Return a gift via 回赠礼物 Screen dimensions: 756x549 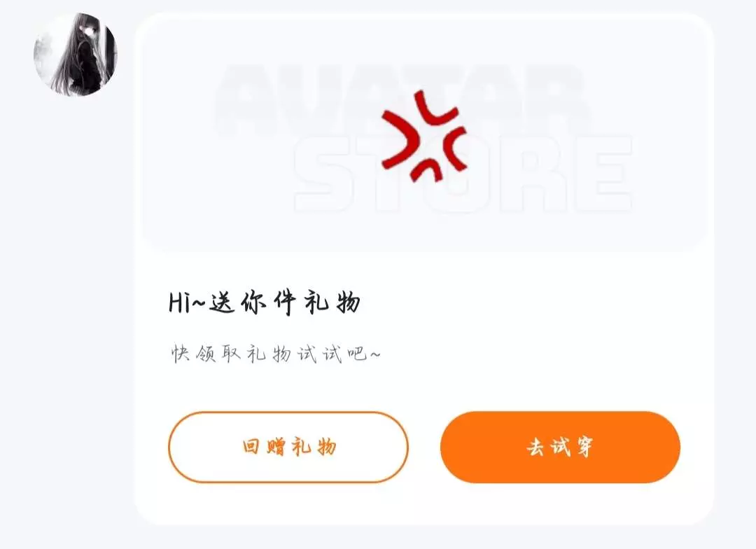coord(288,447)
